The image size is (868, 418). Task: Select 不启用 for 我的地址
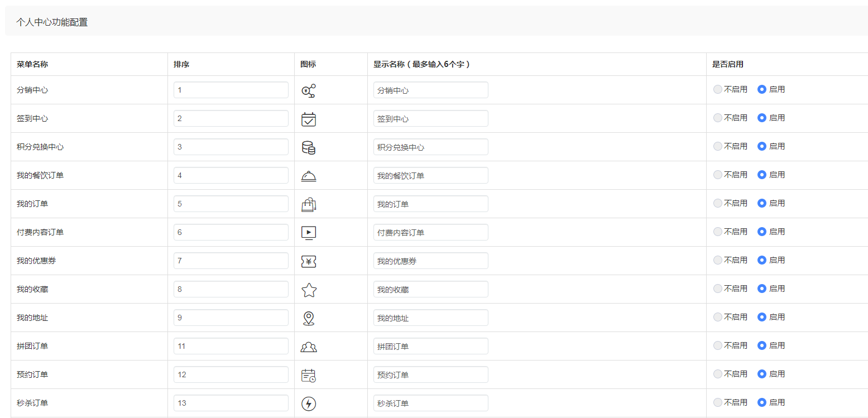[718, 317]
